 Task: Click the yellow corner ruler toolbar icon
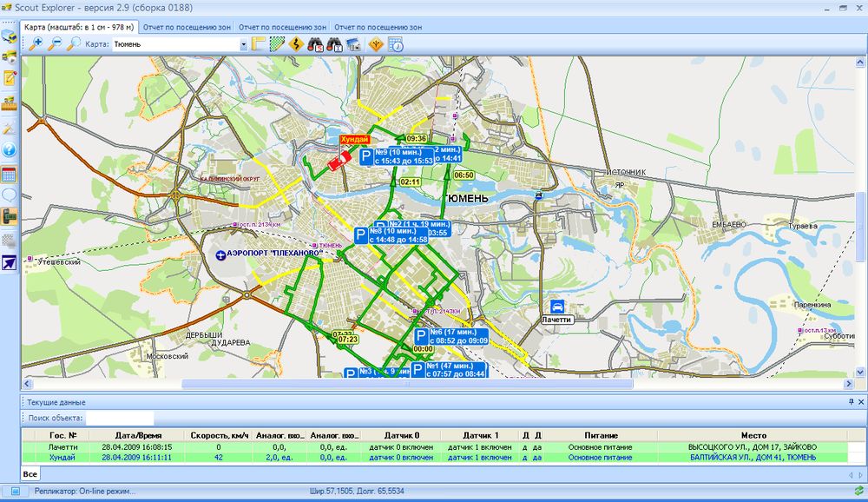pyautogui.click(x=259, y=44)
